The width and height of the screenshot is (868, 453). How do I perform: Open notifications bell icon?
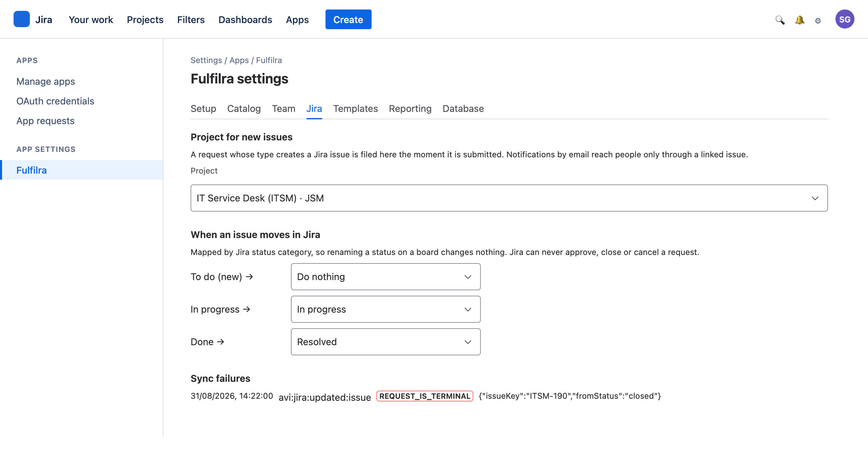pyautogui.click(x=800, y=20)
